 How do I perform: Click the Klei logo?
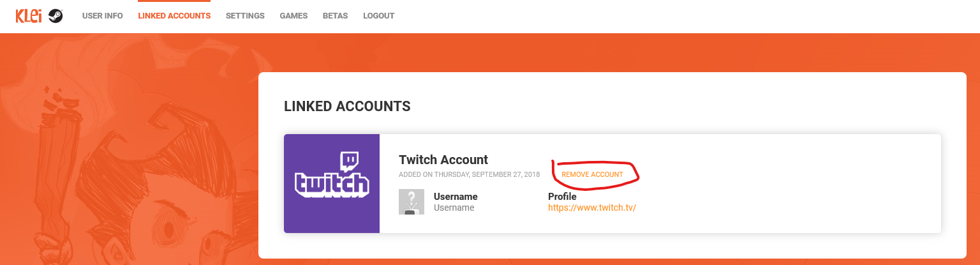(29, 16)
